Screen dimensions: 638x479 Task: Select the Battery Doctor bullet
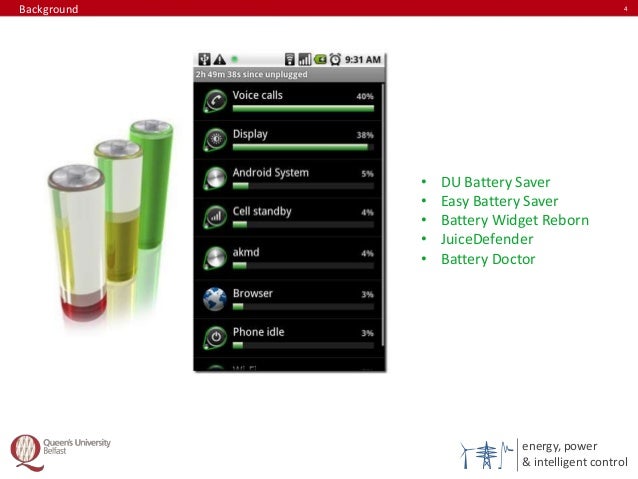pos(488,259)
